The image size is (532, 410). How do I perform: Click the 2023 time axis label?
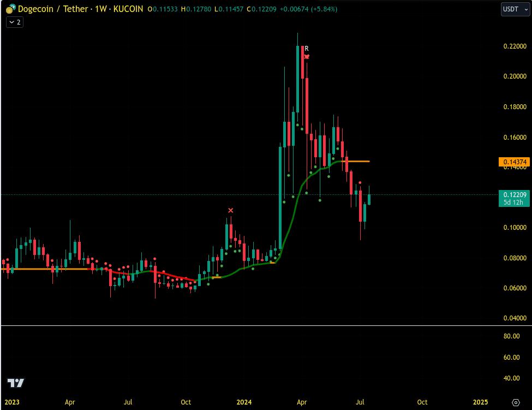pyautogui.click(x=12, y=402)
